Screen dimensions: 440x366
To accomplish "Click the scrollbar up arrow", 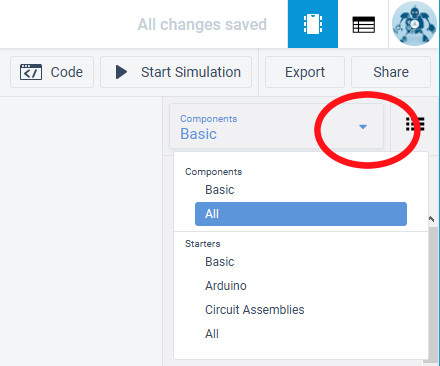I will tap(431, 219).
